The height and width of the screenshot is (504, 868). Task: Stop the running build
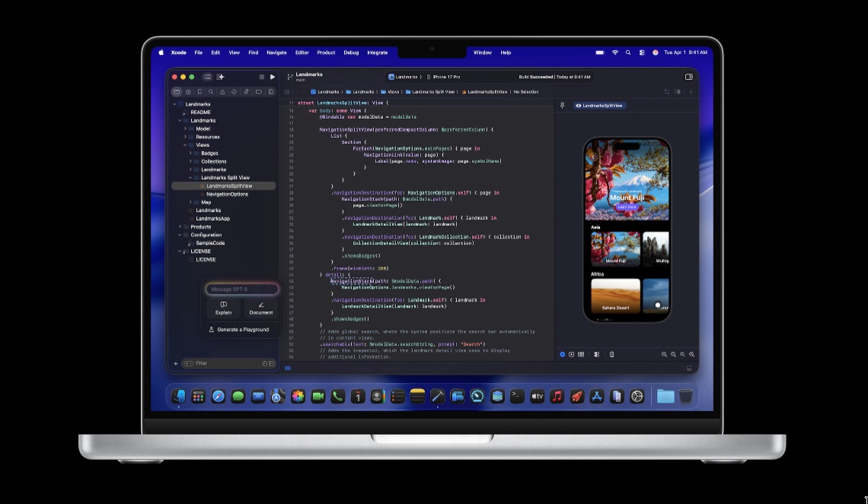[x=262, y=77]
